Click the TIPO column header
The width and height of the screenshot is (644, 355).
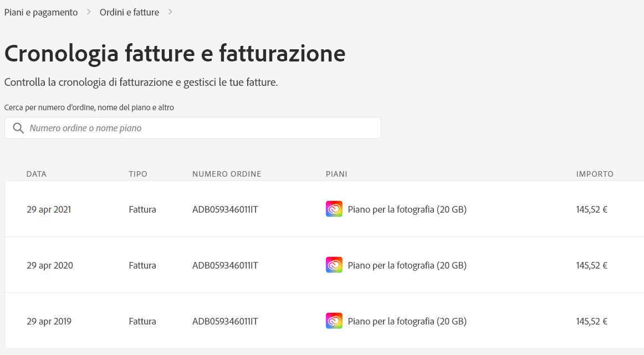[138, 174]
